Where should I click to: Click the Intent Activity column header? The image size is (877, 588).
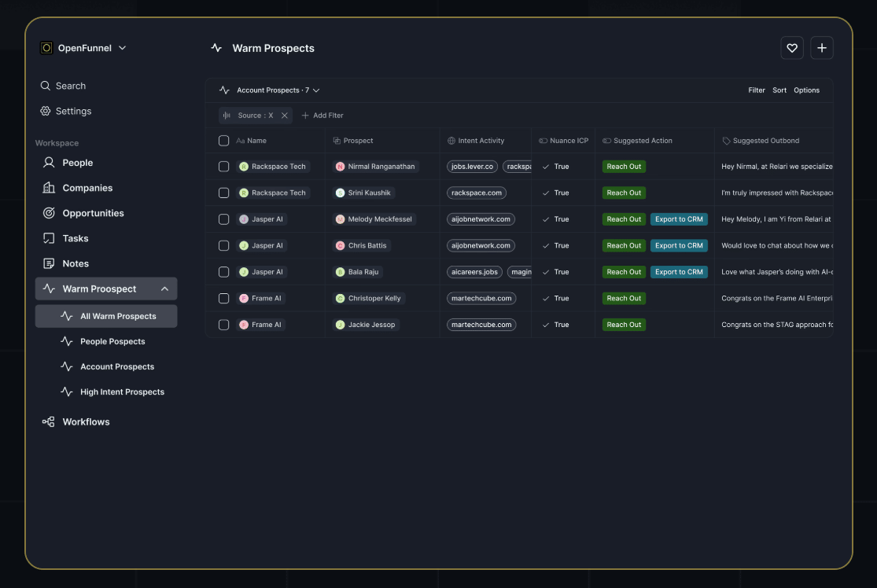point(475,141)
